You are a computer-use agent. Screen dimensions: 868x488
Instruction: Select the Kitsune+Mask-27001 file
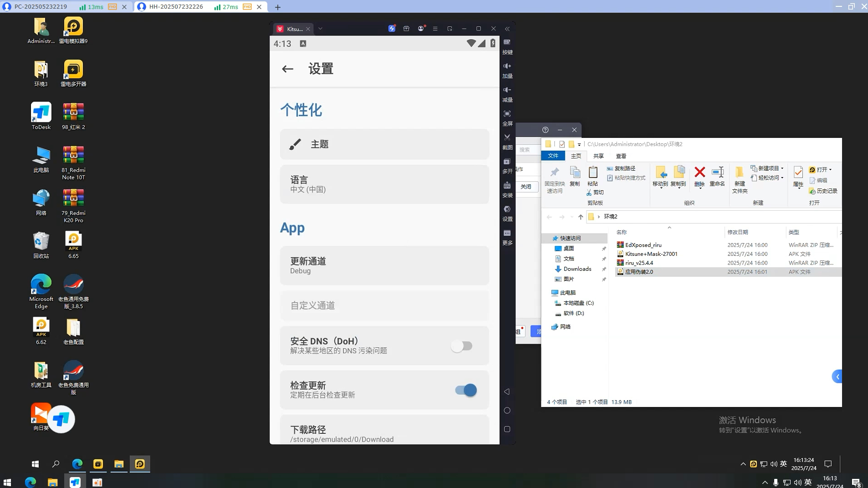(x=651, y=254)
